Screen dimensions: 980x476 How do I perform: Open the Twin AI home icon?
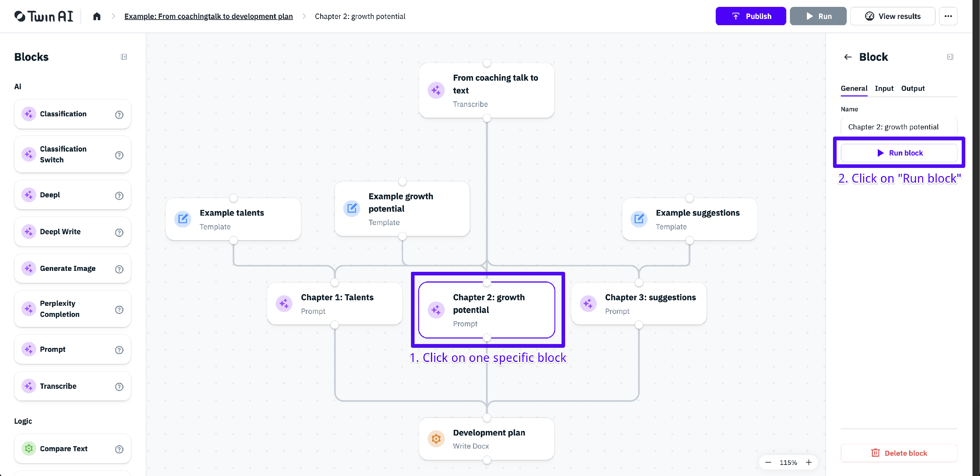[x=97, y=16]
